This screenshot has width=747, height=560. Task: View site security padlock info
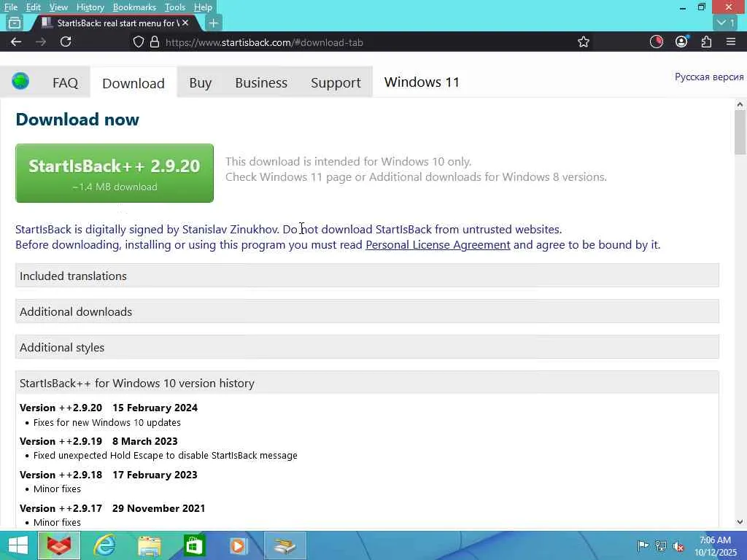point(155,42)
